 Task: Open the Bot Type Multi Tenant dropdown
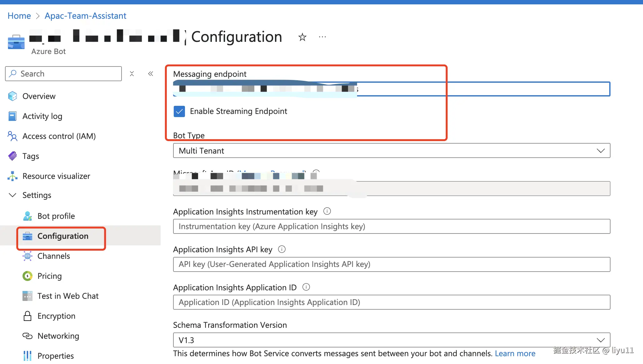pyautogui.click(x=391, y=151)
